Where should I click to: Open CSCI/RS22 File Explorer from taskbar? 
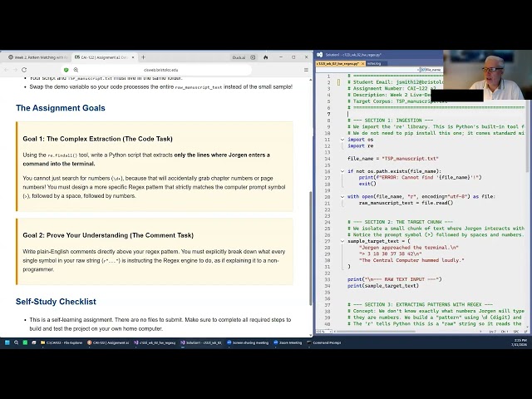(62, 342)
